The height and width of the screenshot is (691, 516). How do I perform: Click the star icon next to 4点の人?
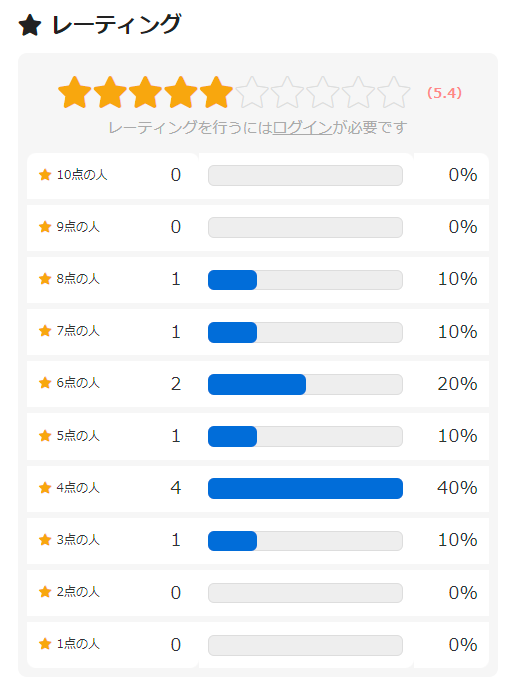(45, 488)
